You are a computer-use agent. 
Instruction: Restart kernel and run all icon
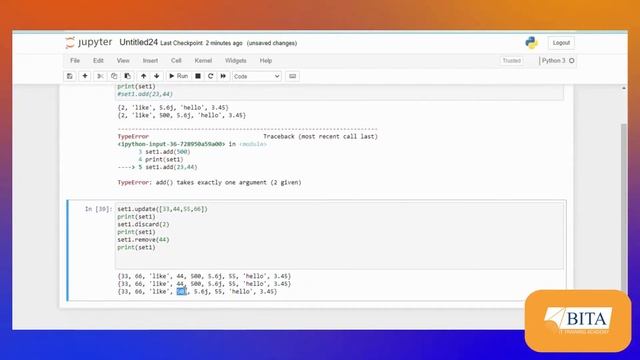(x=223, y=76)
